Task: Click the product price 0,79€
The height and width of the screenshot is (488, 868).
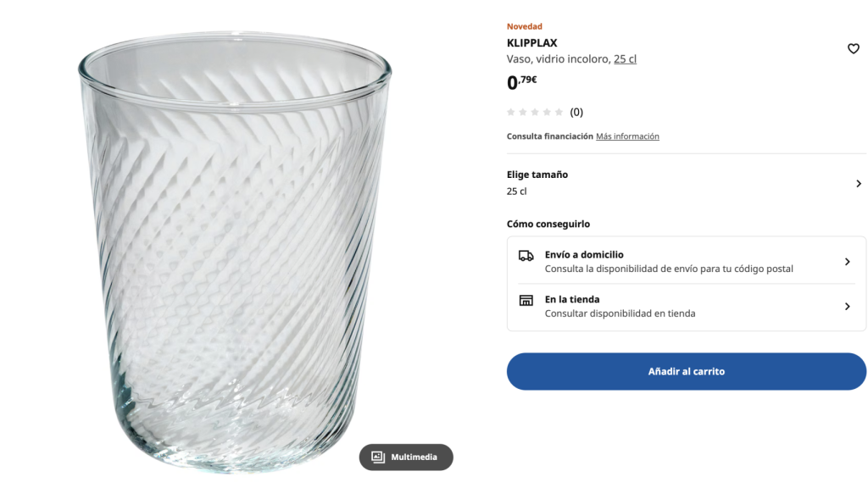Action: [x=520, y=82]
